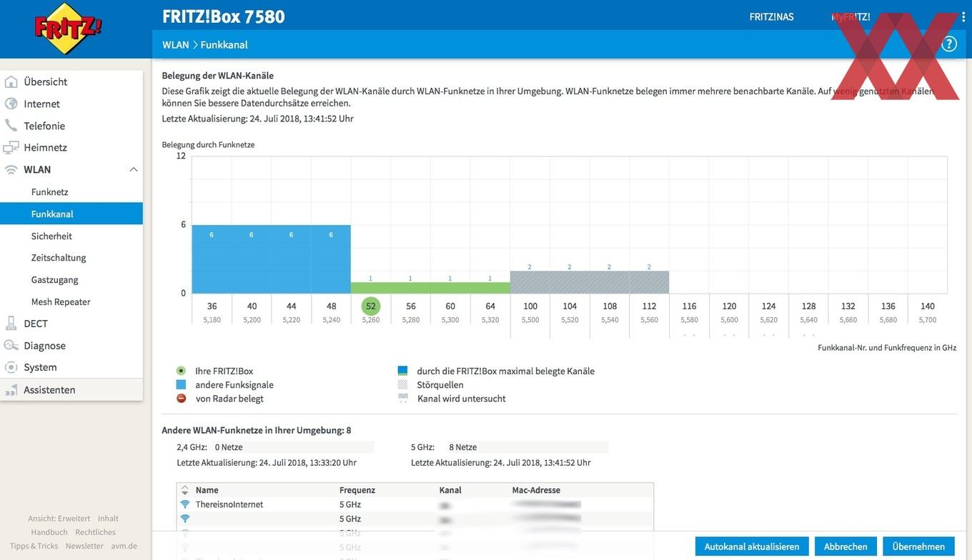Go to Funknetz submenu

coord(50,191)
